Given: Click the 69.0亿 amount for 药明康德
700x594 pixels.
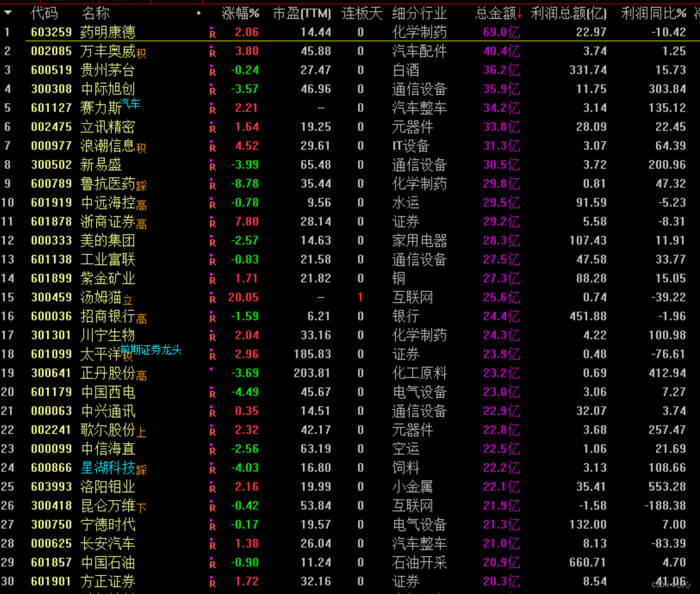Looking at the screenshot, I should tap(501, 32).
